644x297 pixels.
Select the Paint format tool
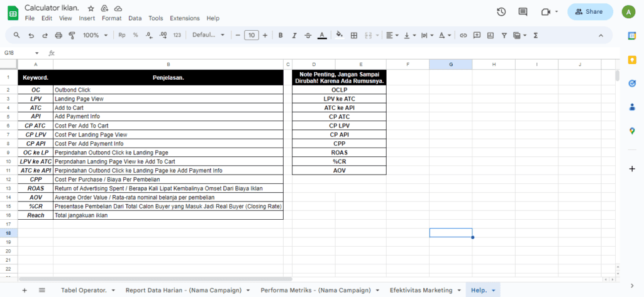(72, 35)
